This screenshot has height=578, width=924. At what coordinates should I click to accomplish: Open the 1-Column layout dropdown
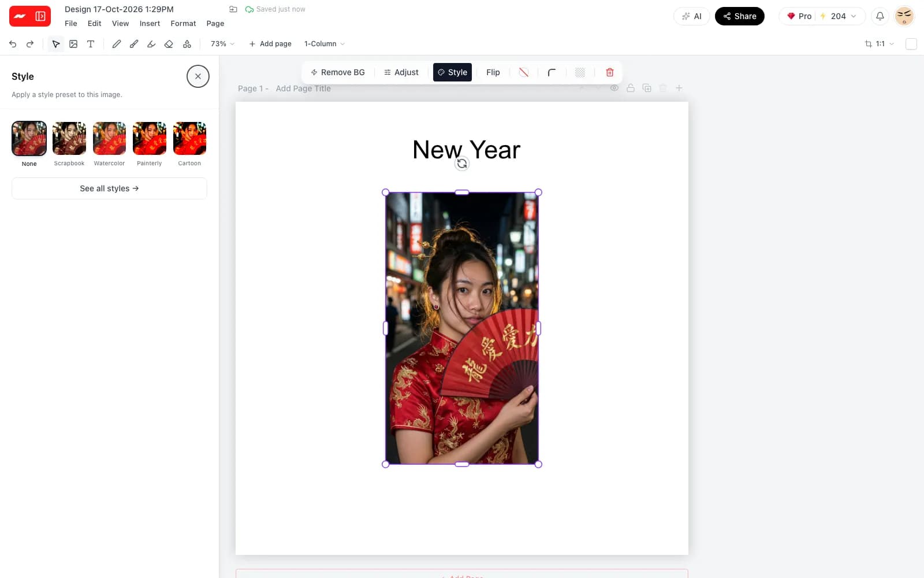tap(325, 44)
